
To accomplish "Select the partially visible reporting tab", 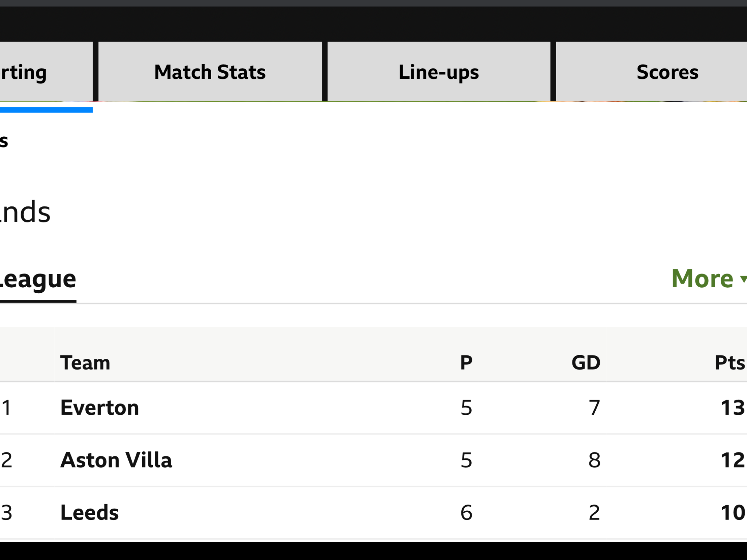I will coord(46,71).
